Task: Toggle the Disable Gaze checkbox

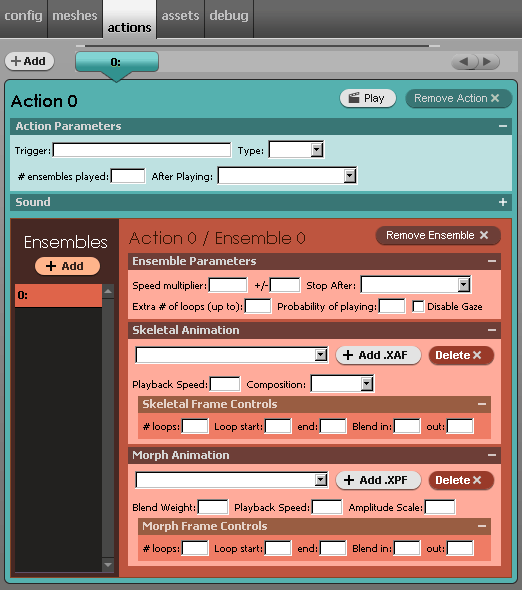Action: pos(418,307)
